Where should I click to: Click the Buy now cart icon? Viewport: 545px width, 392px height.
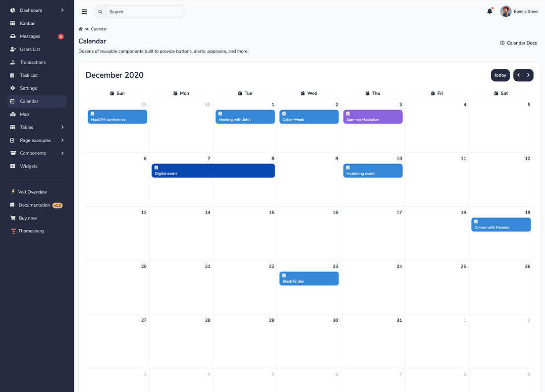[x=13, y=218]
